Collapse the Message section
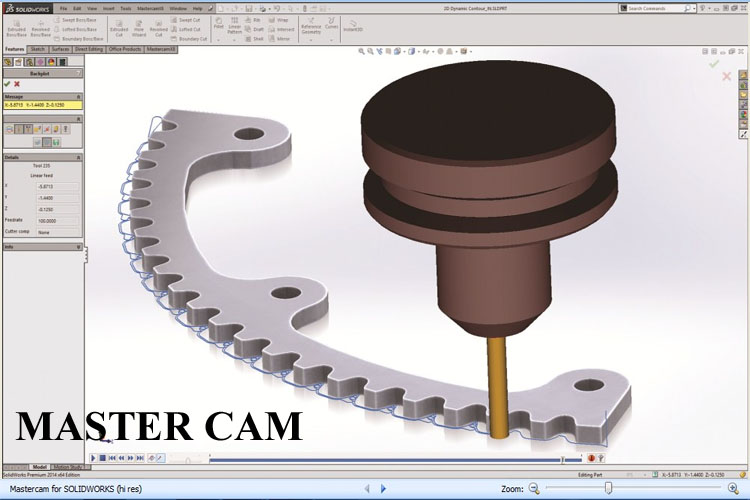Viewport: 750px width, 500px height. point(79,97)
